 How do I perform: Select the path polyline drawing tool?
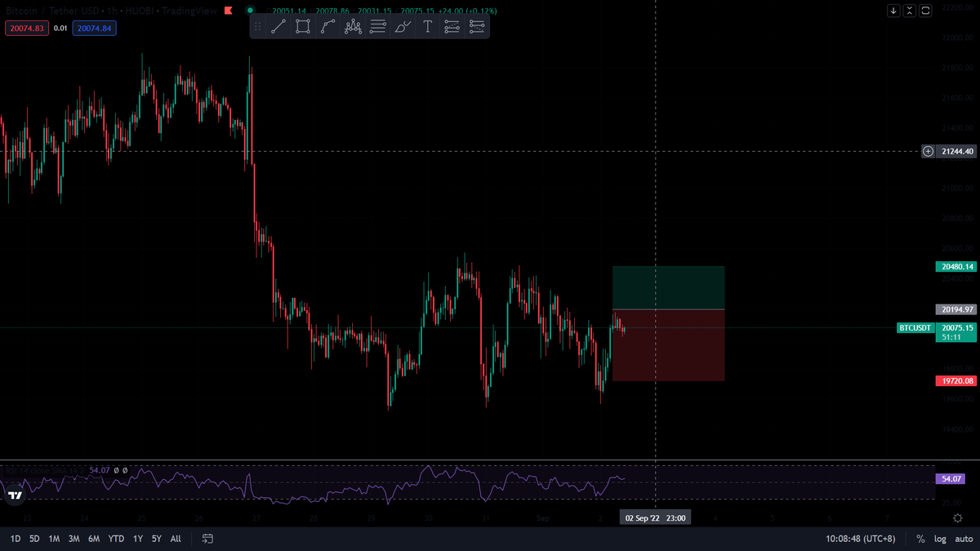pyautogui.click(x=327, y=26)
